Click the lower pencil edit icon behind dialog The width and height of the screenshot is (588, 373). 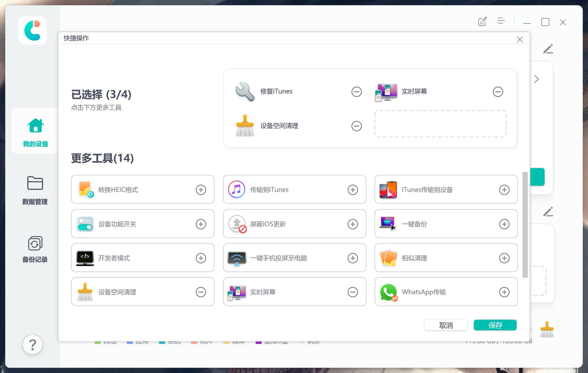(x=548, y=212)
